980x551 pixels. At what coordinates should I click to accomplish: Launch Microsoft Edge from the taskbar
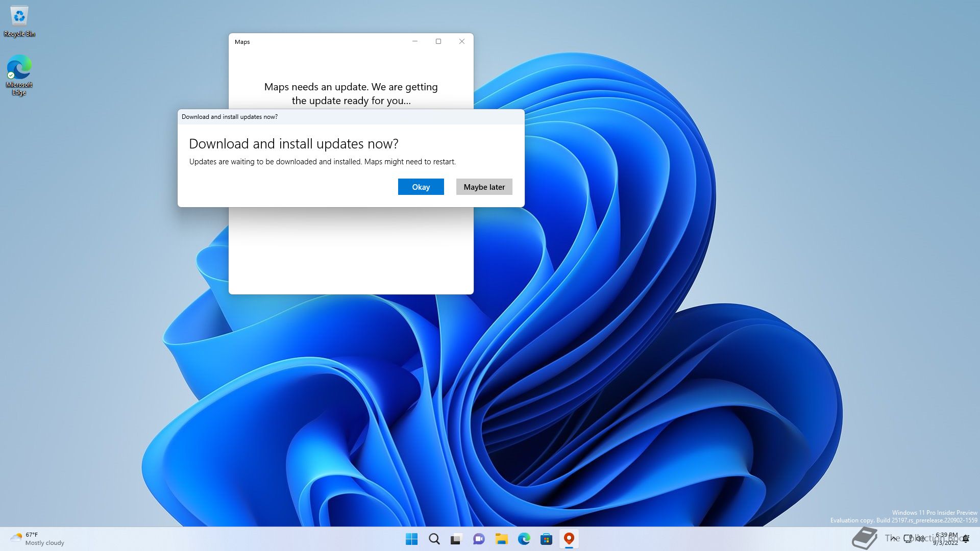point(524,539)
